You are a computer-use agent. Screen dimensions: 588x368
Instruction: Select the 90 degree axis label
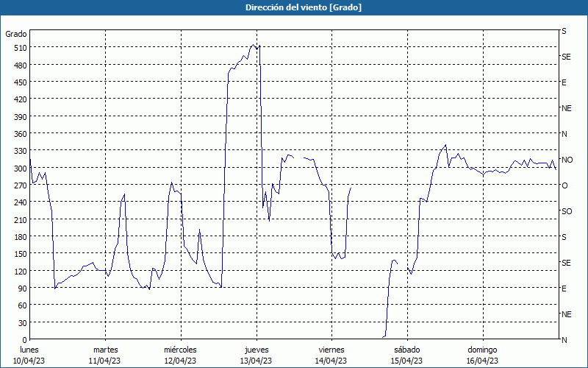click(23, 288)
